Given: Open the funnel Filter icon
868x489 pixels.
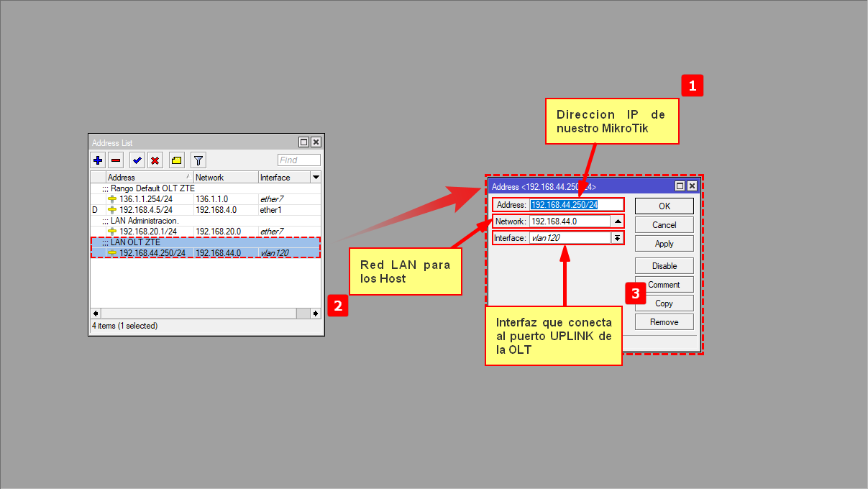Looking at the screenshot, I should (x=198, y=160).
